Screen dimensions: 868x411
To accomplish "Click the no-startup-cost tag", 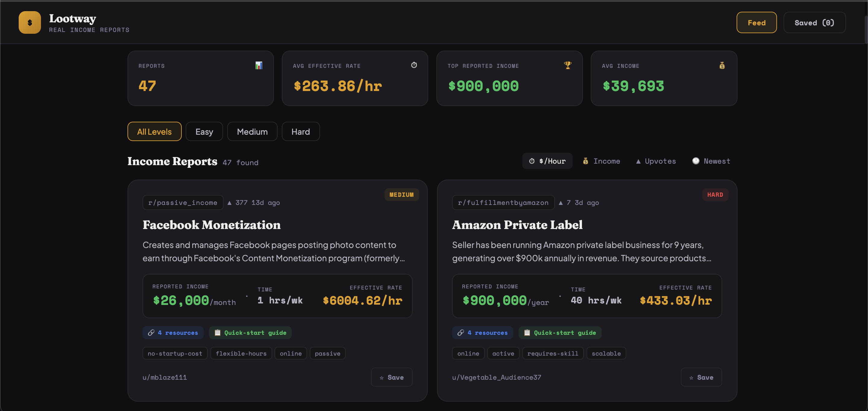I will 175,353.
